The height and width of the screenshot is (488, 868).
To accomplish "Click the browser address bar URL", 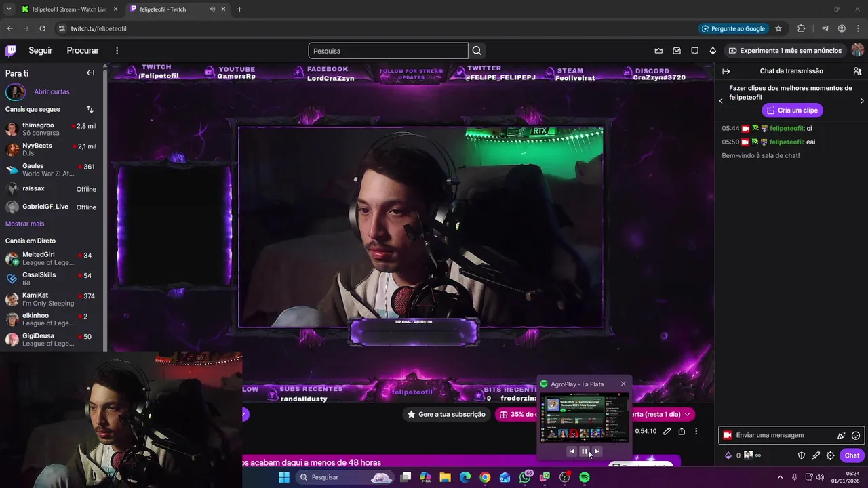I will 99,28.
